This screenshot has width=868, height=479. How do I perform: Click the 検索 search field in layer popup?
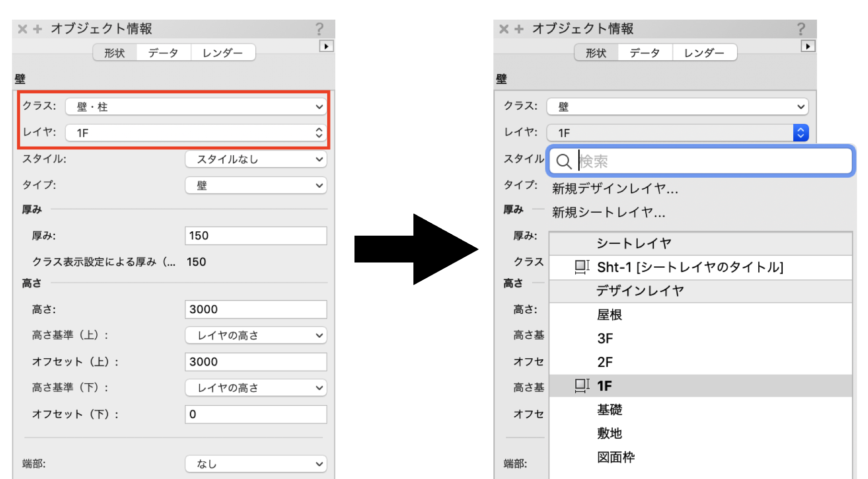tap(701, 161)
